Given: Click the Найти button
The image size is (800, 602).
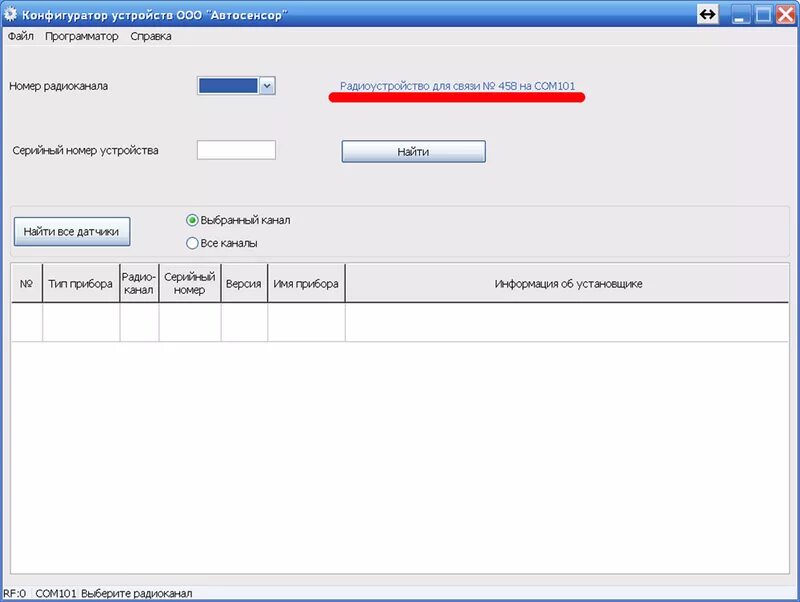Looking at the screenshot, I should click(x=413, y=152).
